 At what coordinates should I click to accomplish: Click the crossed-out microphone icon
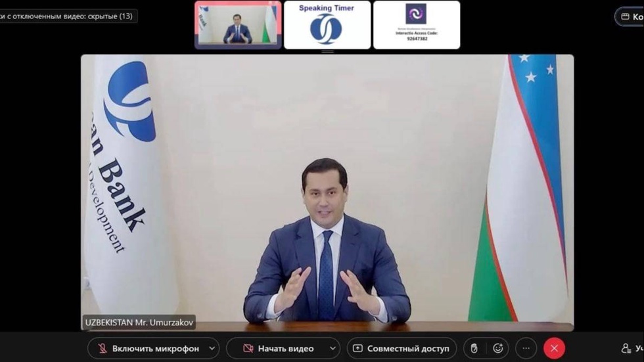click(101, 348)
